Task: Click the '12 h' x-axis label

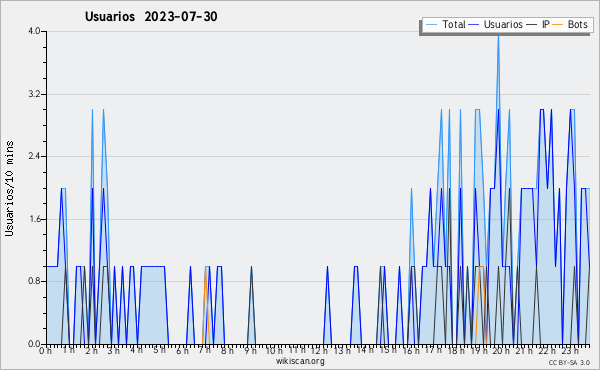Action: tap(318, 351)
